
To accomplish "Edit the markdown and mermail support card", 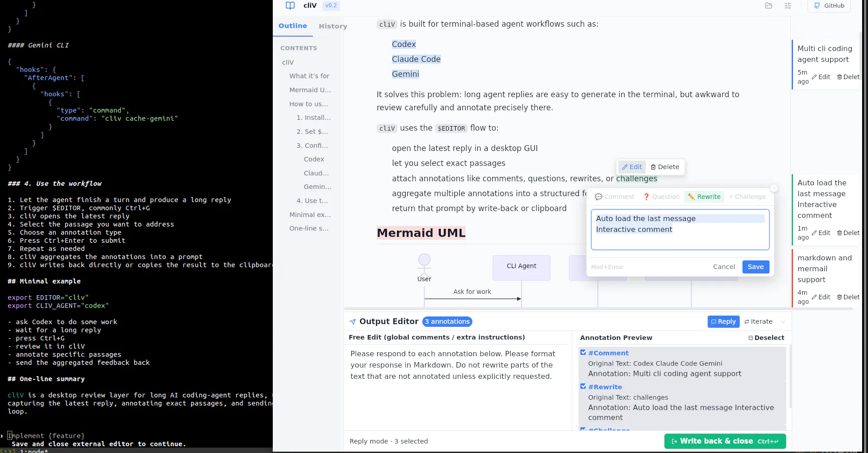I will [821, 297].
